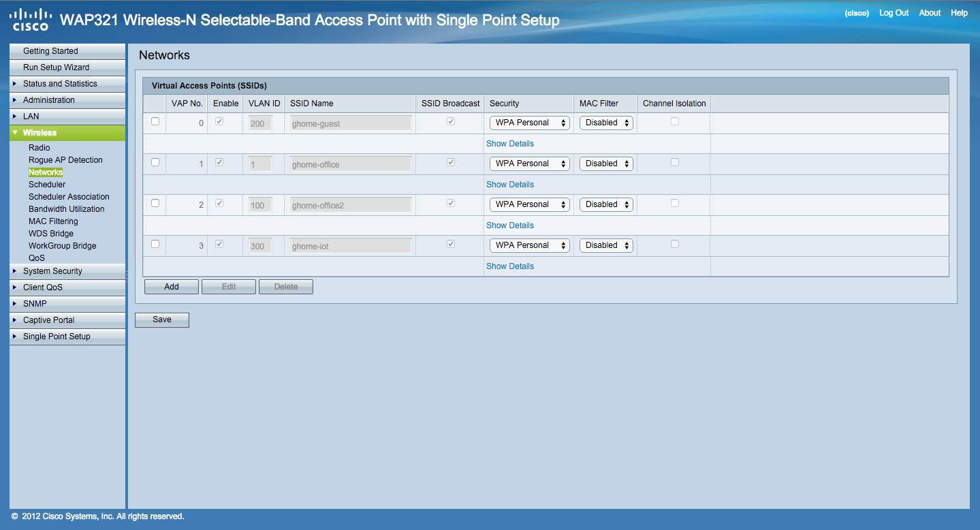The image size is (980, 530).
Task: Open Run Setup Wizard
Action: tap(67, 67)
